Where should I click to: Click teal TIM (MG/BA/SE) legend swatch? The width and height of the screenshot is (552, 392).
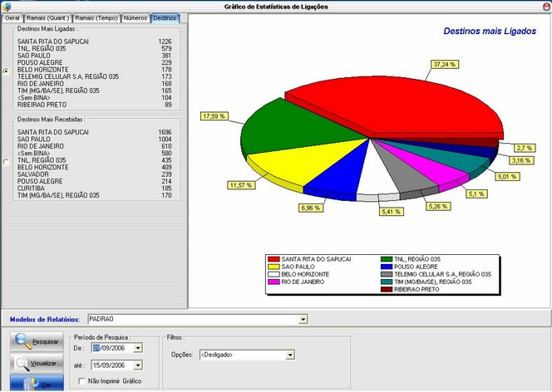click(x=387, y=282)
